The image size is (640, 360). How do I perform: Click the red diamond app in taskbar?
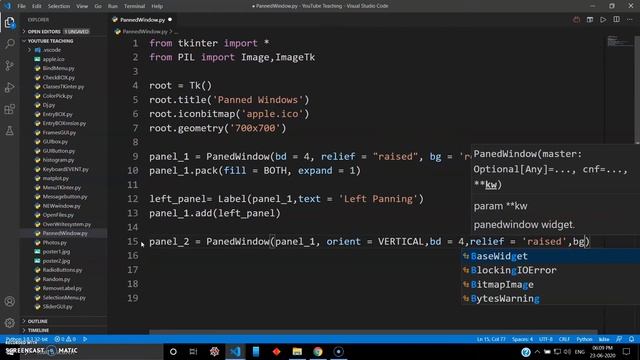(276, 351)
